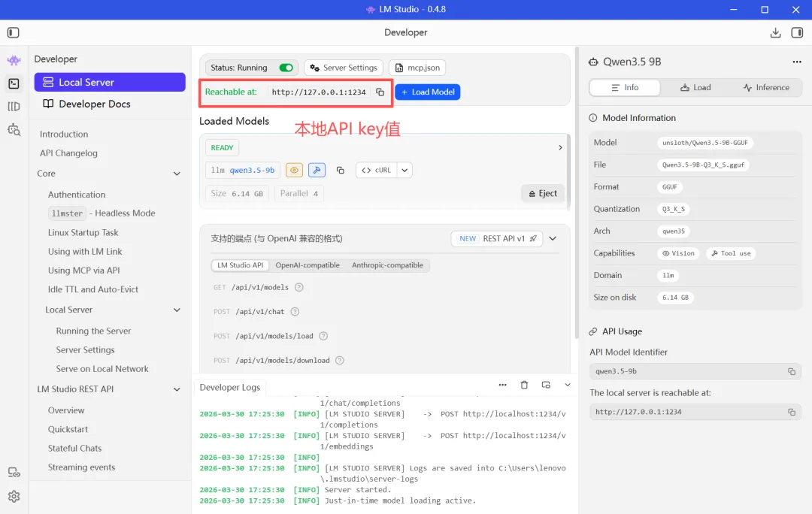
Task: Copy the qwen3.5-9b model identifier
Action: pyautogui.click(x=341, y=171)
